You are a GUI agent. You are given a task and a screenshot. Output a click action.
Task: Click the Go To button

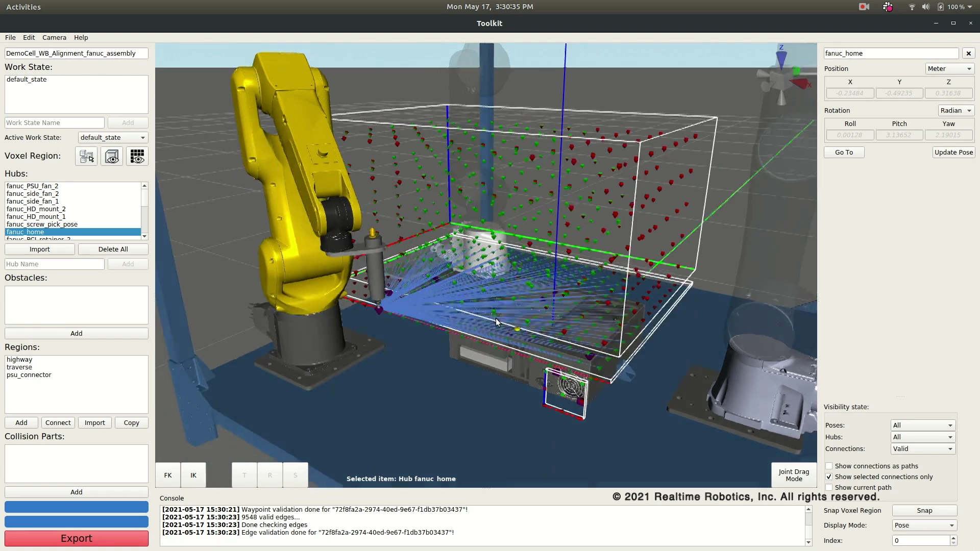pos(844,153)
